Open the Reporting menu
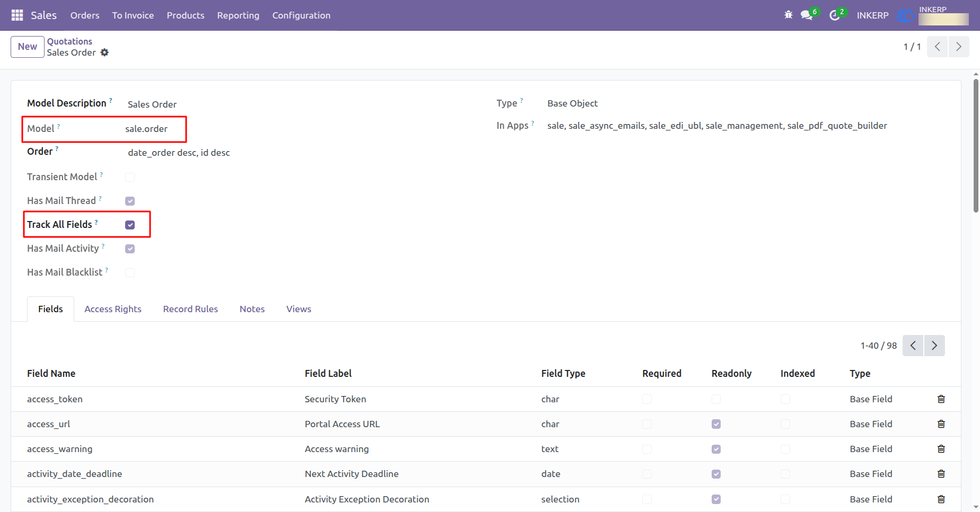The image size is (980, 512). tap(238, 15)
